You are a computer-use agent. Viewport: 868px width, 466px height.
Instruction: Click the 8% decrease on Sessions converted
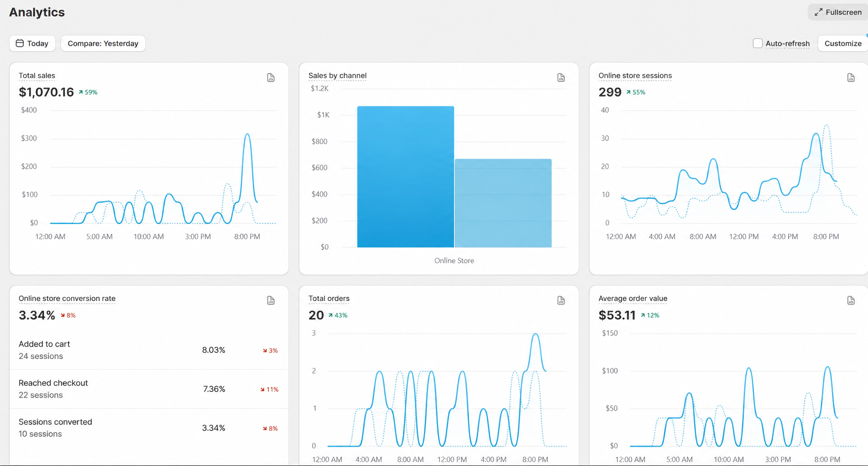(x=270, y=428)
